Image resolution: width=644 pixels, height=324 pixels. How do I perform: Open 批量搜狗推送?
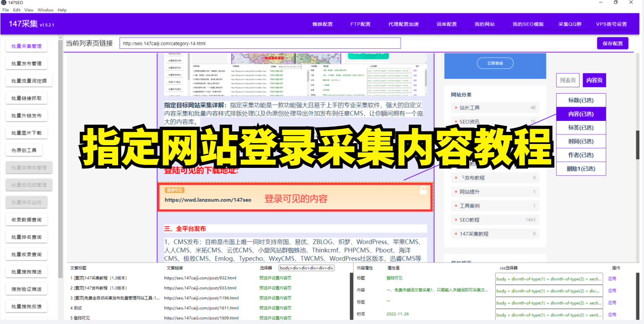[26, 272]
